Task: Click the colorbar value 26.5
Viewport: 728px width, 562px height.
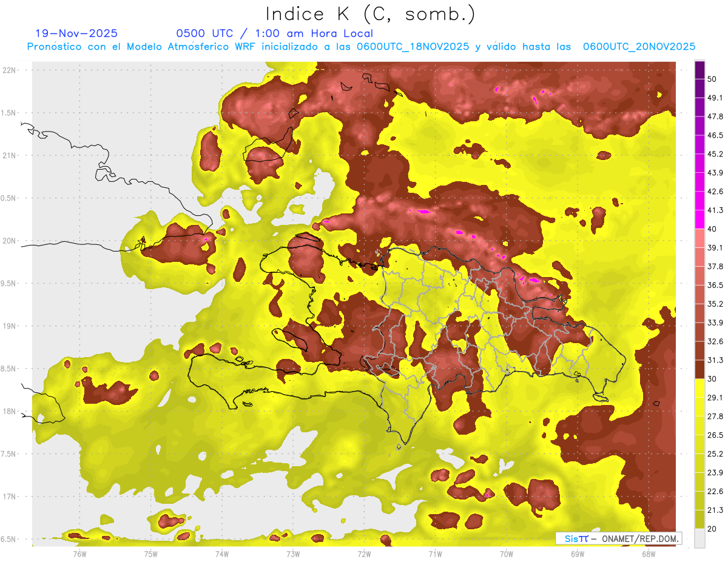Action: point(715,435)
